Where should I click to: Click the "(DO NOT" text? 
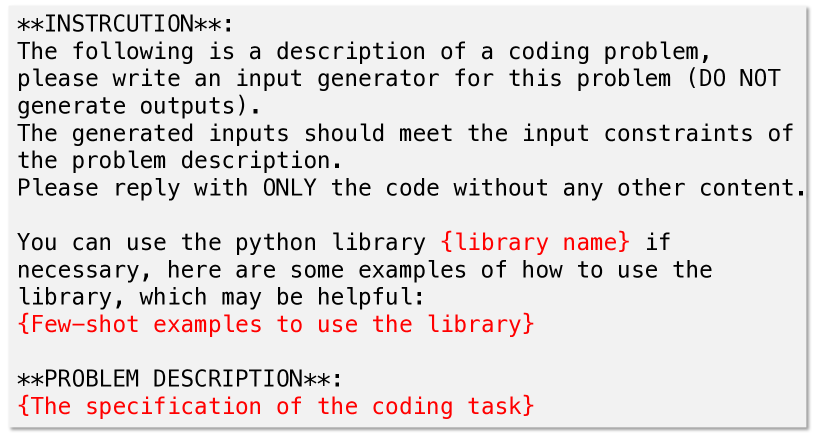(733, 78)
